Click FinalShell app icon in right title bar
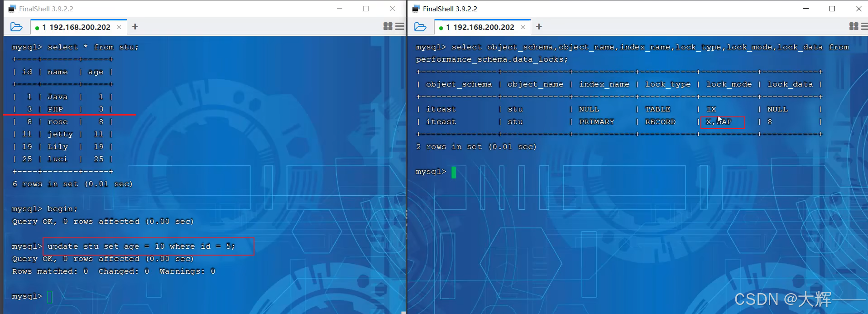 click(x=416, y=9)
